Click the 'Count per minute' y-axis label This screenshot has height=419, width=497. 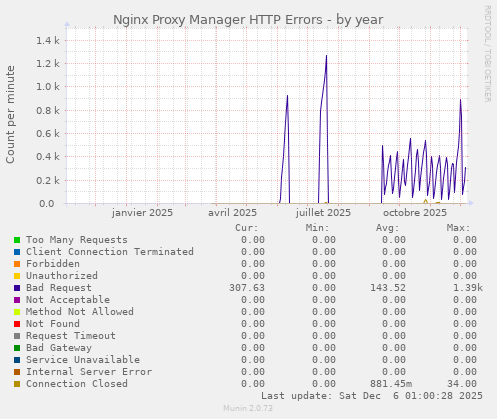pyautogui.click(x=10, y=114)
